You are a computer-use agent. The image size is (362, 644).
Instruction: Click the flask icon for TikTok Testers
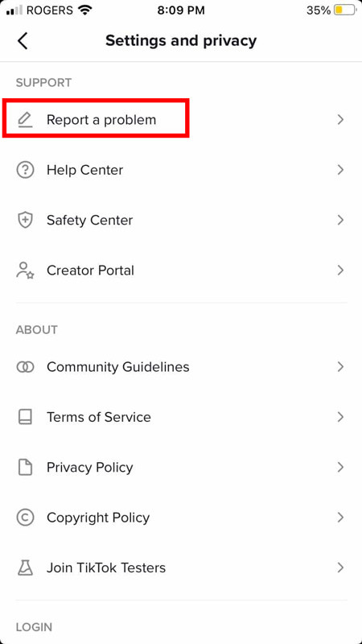(25, 568)
